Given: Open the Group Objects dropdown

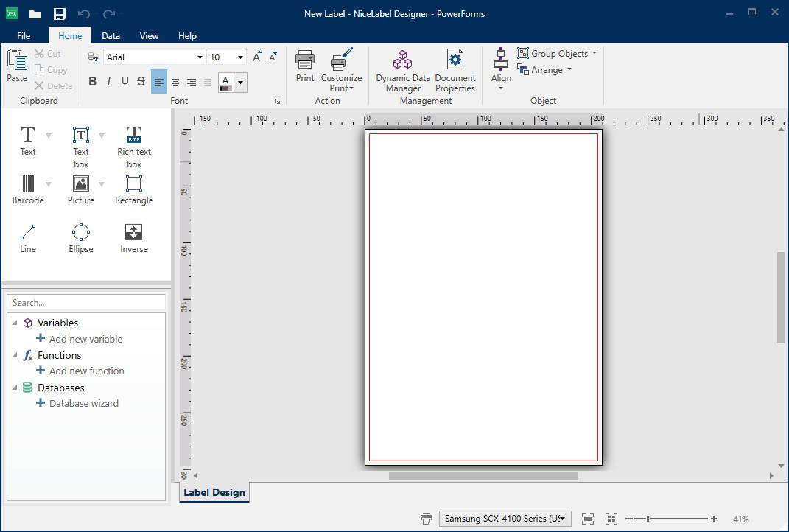Looking at the screenshot, I should 557,53.
